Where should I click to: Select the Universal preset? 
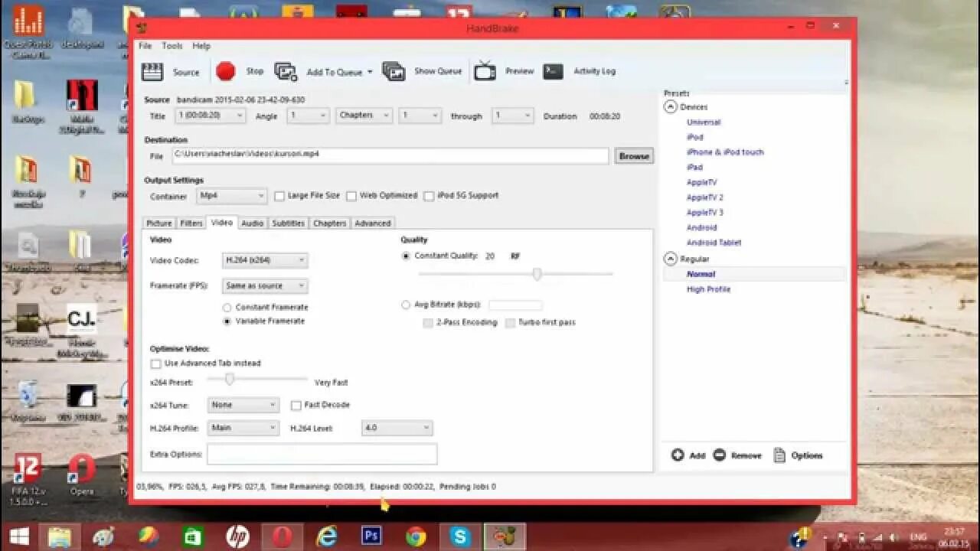[x=704, y=122]
